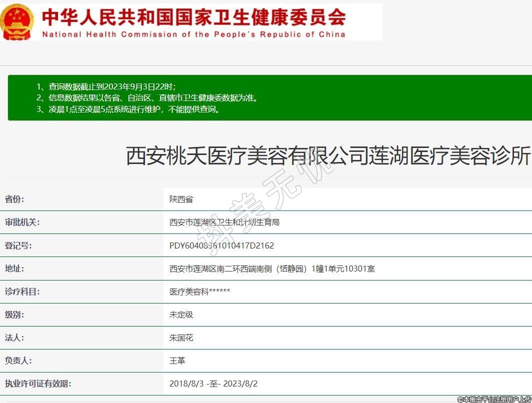This screenshot has height=403, width=532.
Task: Click the 审批机关 row label
Action: click(22, 222)
